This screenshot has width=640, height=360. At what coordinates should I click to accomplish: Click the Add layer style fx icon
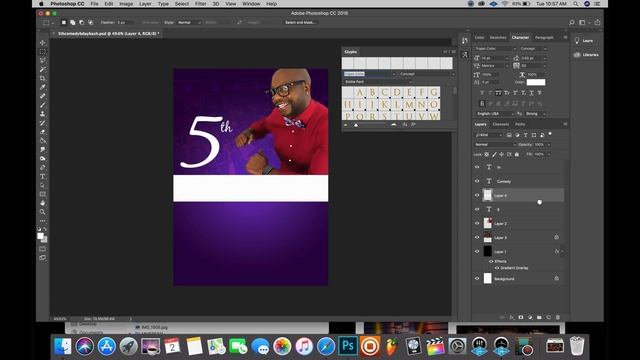(x=511, y=317)
